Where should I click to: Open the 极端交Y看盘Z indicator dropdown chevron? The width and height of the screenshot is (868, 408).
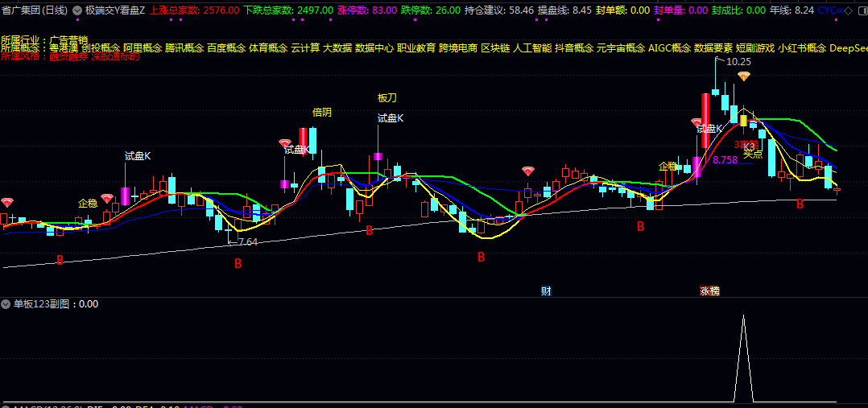point(76,10)
